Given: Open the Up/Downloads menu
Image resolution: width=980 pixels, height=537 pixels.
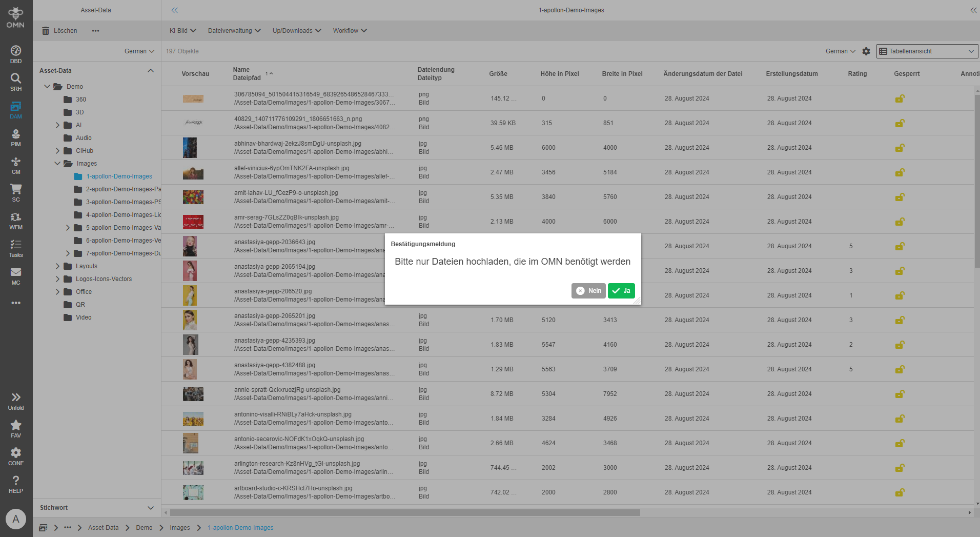Looking at the screenshot, I should tap(297, 31).
